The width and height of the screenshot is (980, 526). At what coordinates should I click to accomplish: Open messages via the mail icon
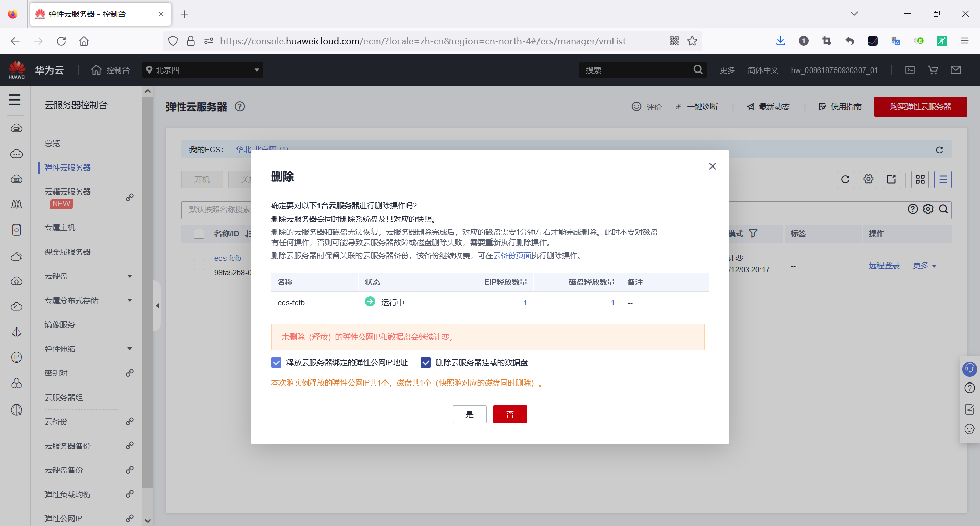pos(956,70)
